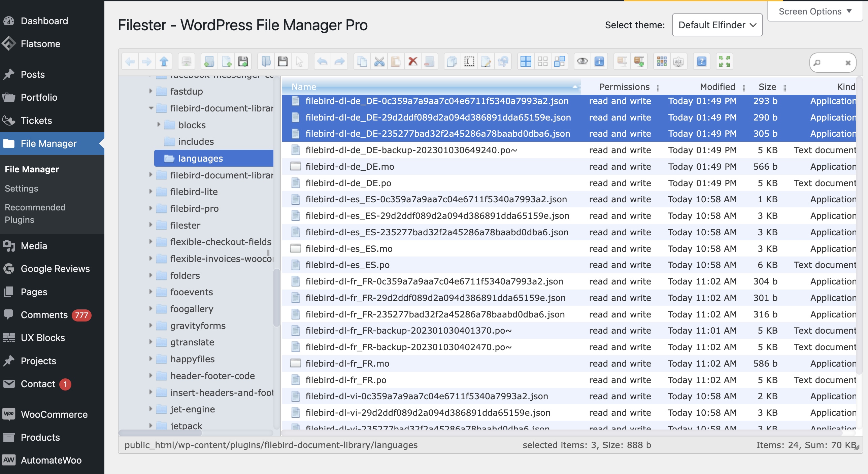Click the preview eye icon
Screen dimensions: 868x474
tap(582, 61)
